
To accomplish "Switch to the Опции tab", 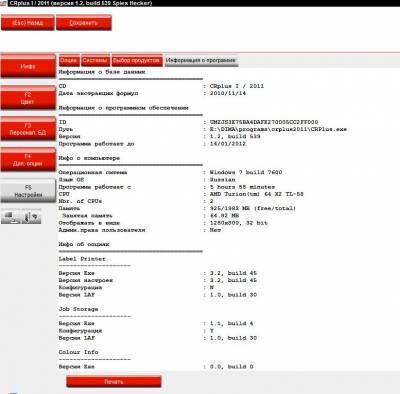I will tap(69, 61).
